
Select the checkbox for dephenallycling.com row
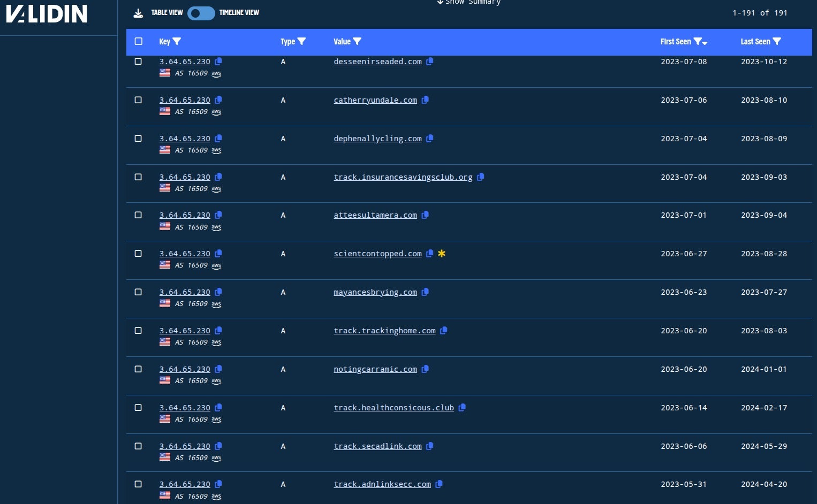tap(138, 139)
